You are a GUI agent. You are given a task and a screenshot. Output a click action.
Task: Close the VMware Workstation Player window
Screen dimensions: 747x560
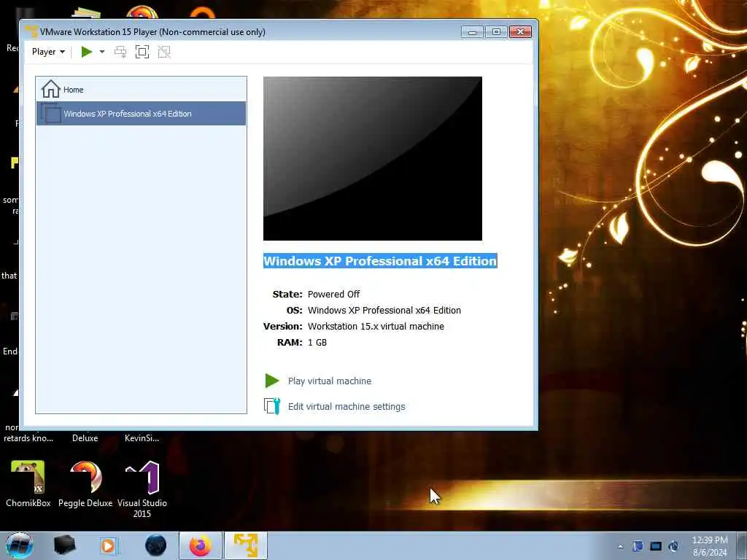[520, 32]
